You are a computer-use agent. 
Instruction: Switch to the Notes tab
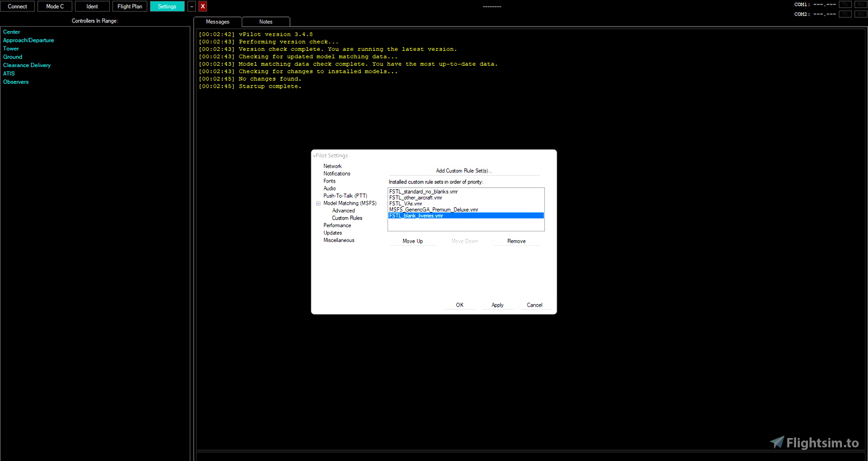(265, 20)
